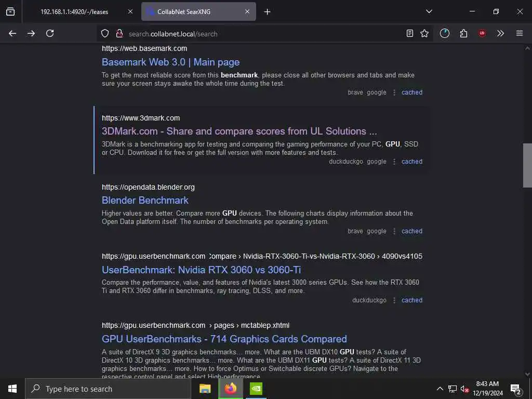
Task: Focus the address bar URL field
Action: coord(264,34)
